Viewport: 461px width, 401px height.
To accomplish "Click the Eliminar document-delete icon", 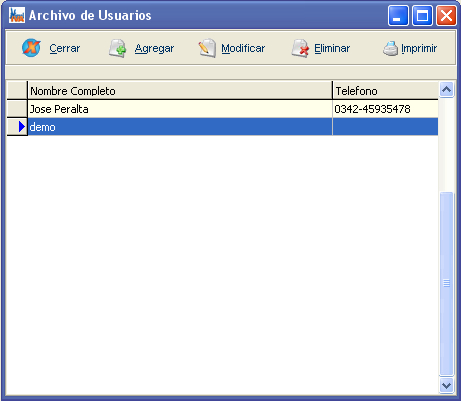I will pos(300,48).
